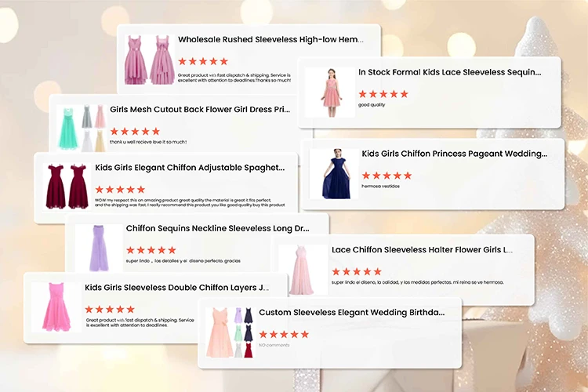Viewport: 588px width, 392px height.
Task: Click the hot pink chiffon dress thumbnail
Action: (x=56, y=307)
